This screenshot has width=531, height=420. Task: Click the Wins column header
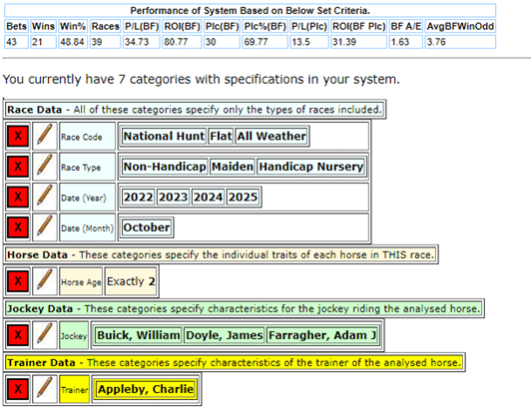[43, 26]
